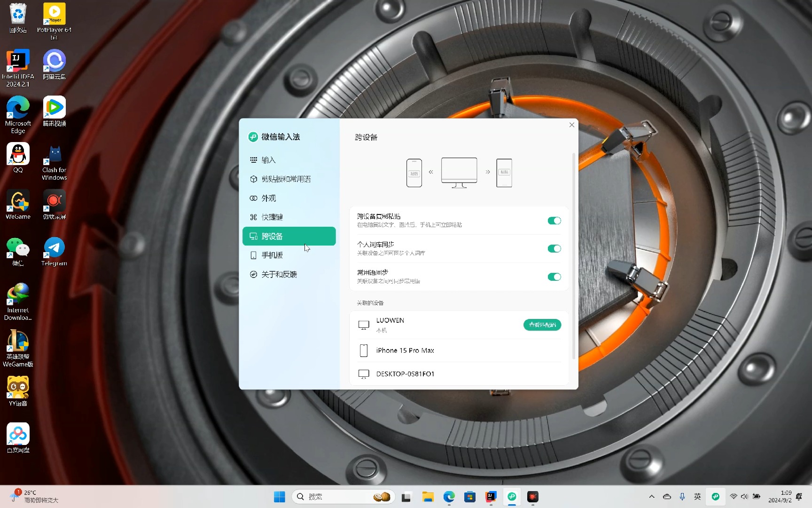
Task: Click the right phone illustration
Action: tap(504, 173)
